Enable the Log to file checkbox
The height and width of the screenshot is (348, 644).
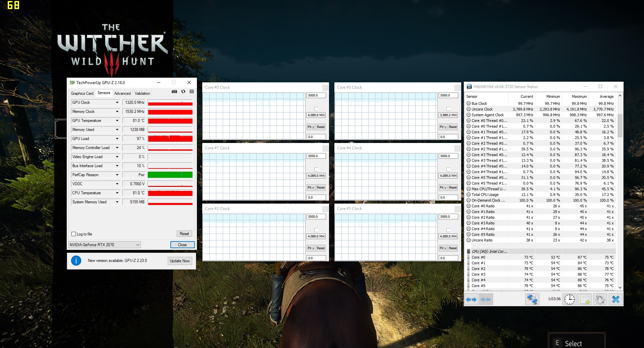(74, 234)
